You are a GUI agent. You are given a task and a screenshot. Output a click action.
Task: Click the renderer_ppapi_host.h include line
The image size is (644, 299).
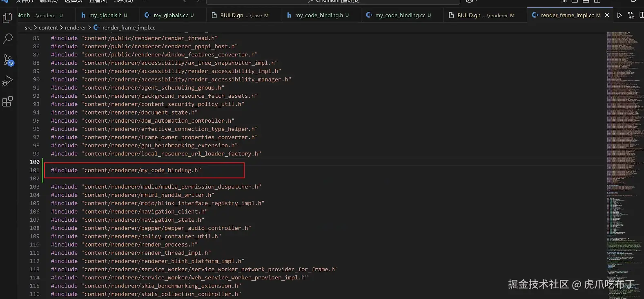tap(144, 46)
